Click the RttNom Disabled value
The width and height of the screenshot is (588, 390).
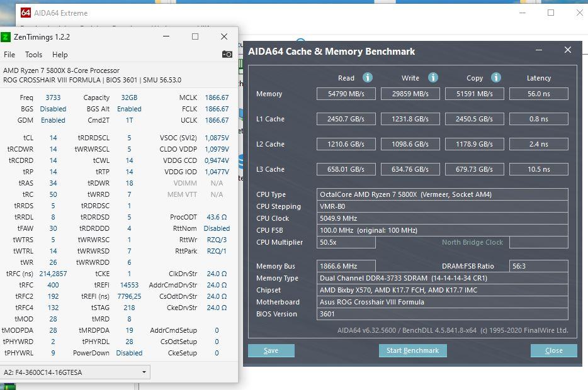click(x=217, y=228)
